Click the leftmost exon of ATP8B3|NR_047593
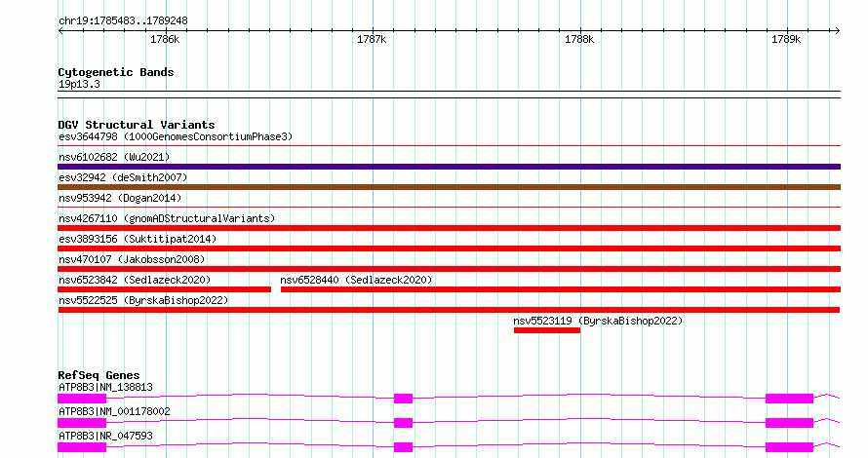 coord(82,447)
